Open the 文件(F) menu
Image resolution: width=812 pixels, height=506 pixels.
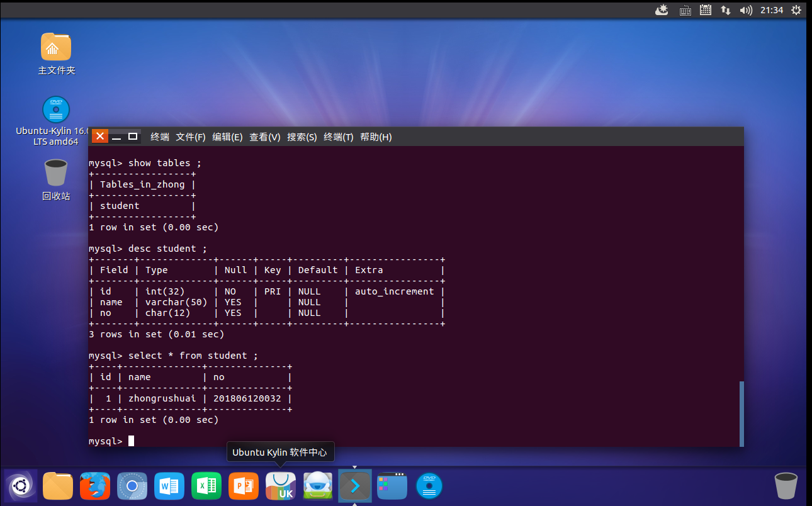191,137
